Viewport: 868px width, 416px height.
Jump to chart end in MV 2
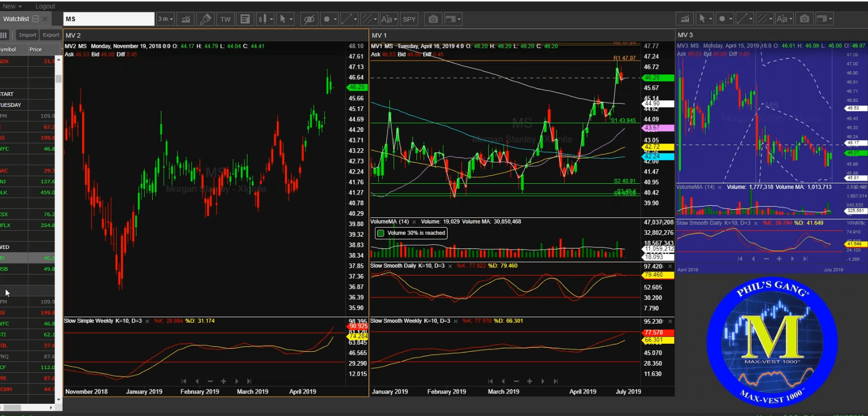249,381
